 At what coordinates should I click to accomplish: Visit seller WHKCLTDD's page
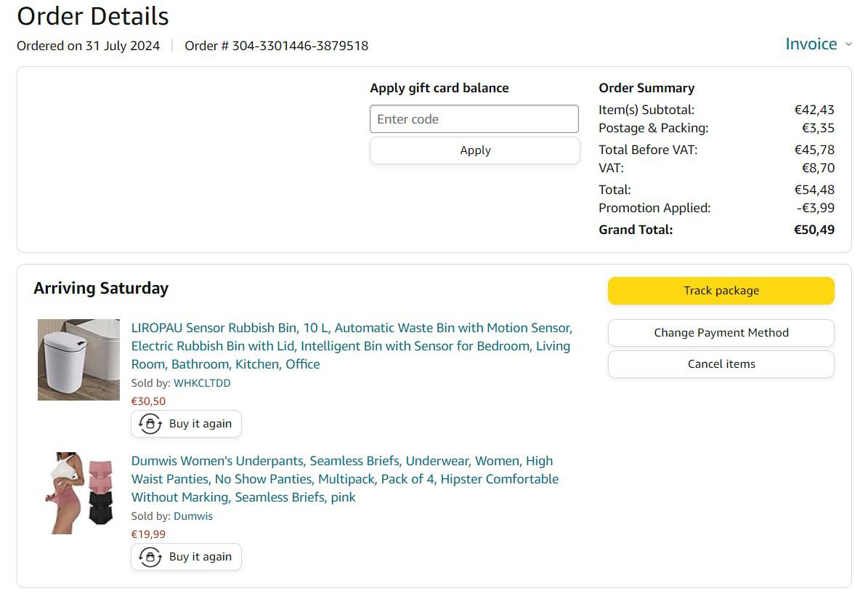coord(202,383)
